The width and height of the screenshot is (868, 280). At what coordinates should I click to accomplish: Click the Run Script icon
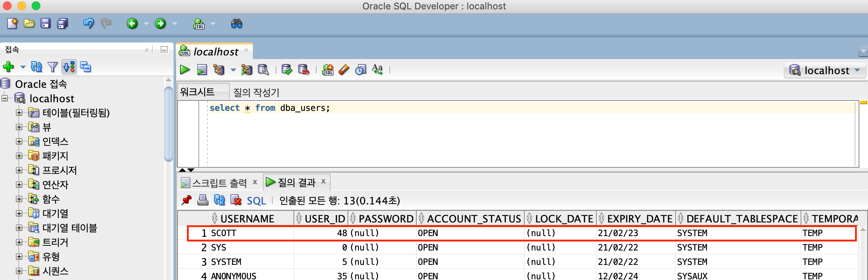(202, 69)
